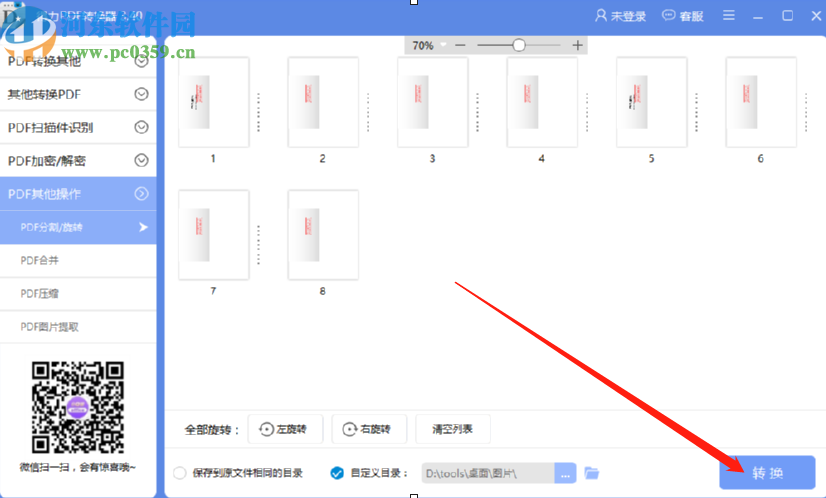Click the custom directory path field

tap(488, 473)
